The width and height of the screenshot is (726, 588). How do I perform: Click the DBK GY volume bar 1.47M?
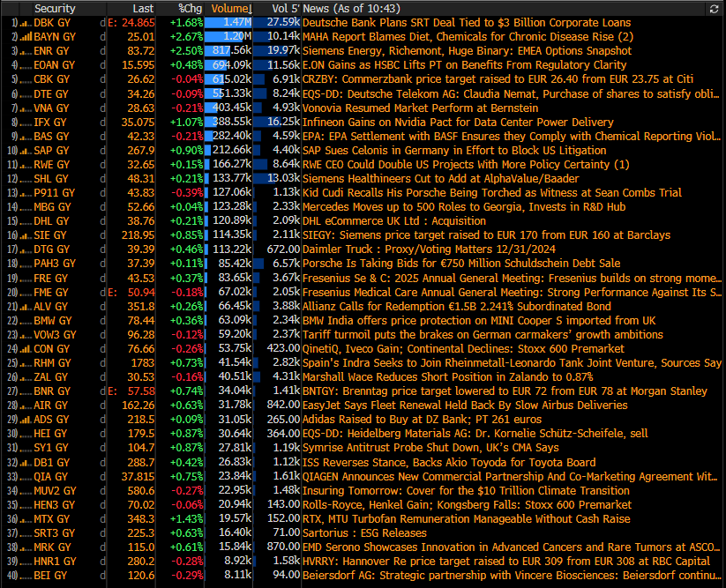(x=228, y=23)
